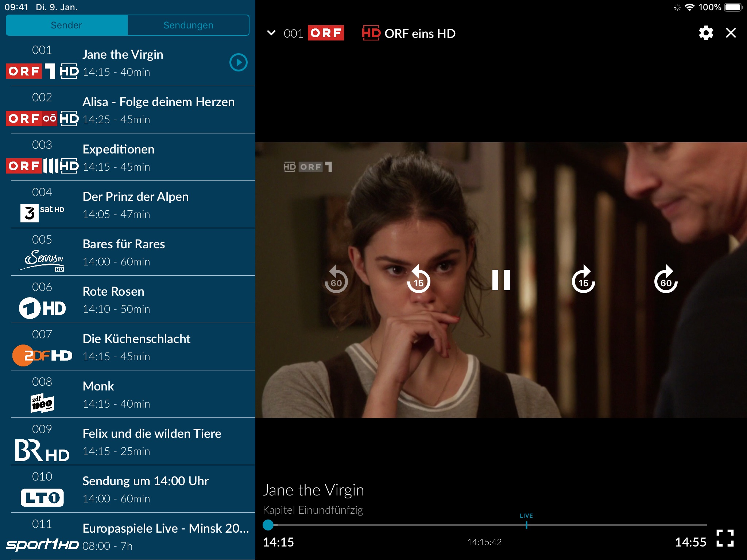
Task: Pause the live stream
Action: (x=501, y=280)
